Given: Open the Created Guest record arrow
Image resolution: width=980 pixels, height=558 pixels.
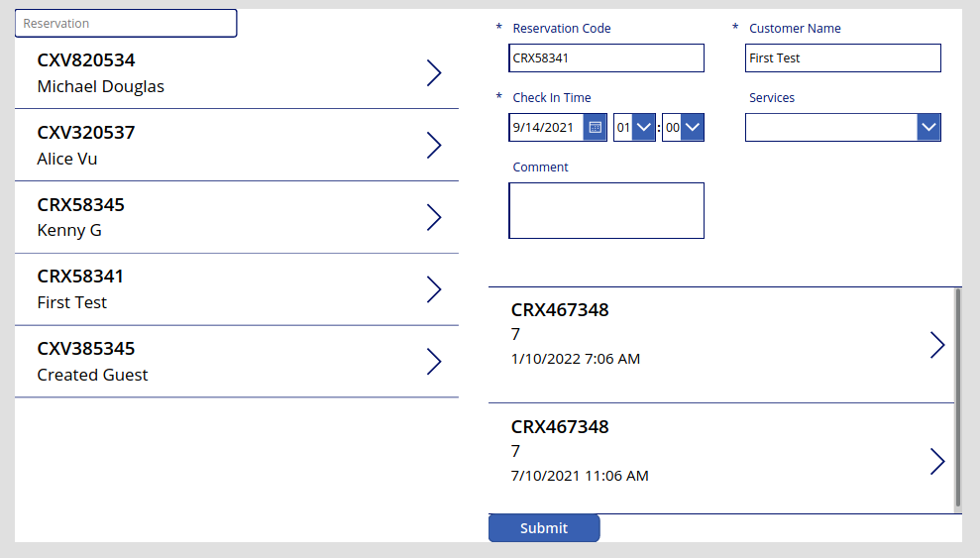Looking at the screenshot, I should pyautogui.click(x=434, y=361).
